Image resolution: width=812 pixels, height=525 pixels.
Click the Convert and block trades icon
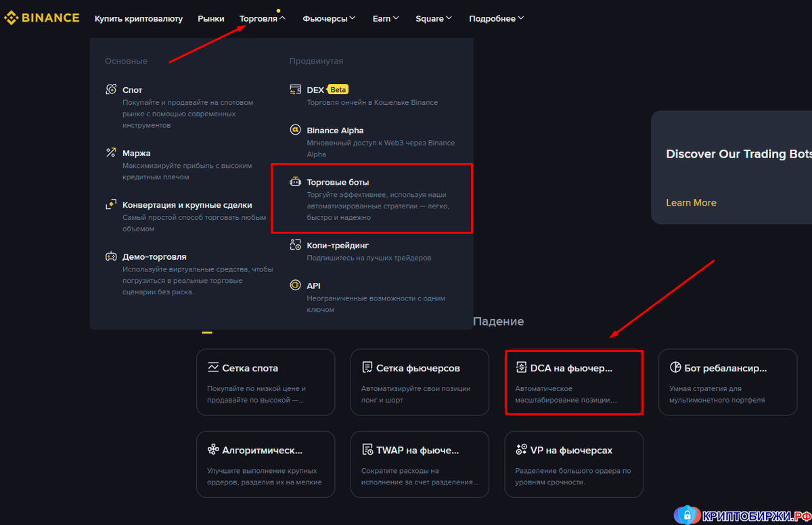(111, 204)
